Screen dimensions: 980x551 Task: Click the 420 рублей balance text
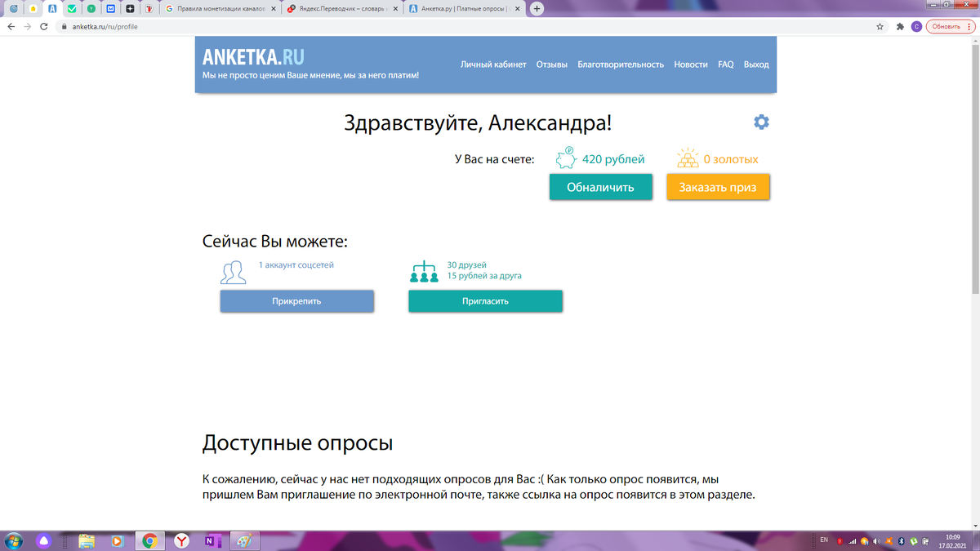click(613, 159)
